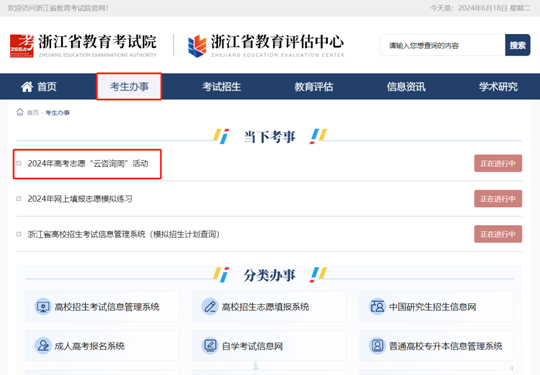Click the Zhejiang Education Examinations Authority logo
The width and height of the screenshot is (540, 375).
(x=22, y=46)
